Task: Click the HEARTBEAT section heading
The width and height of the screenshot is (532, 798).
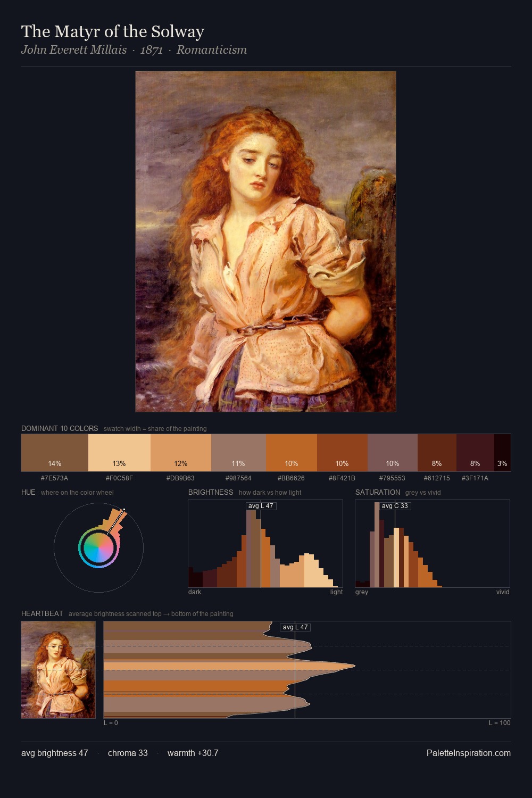Action: click(42, 613)
